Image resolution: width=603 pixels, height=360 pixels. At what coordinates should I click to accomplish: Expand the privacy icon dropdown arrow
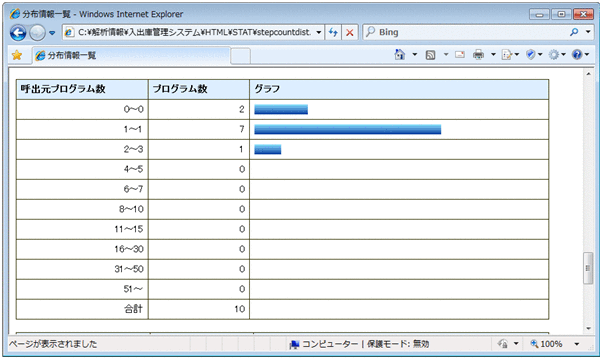pos(516,344)
